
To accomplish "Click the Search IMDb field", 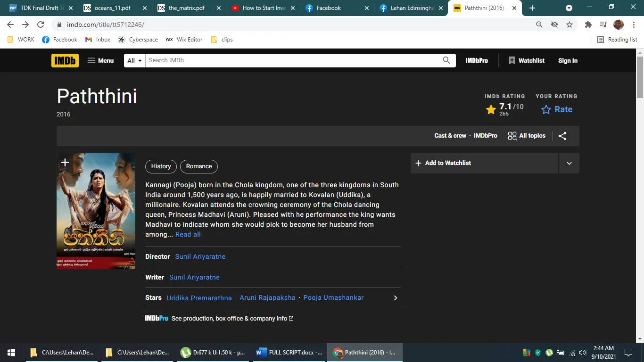I will (x=292, y=60).
